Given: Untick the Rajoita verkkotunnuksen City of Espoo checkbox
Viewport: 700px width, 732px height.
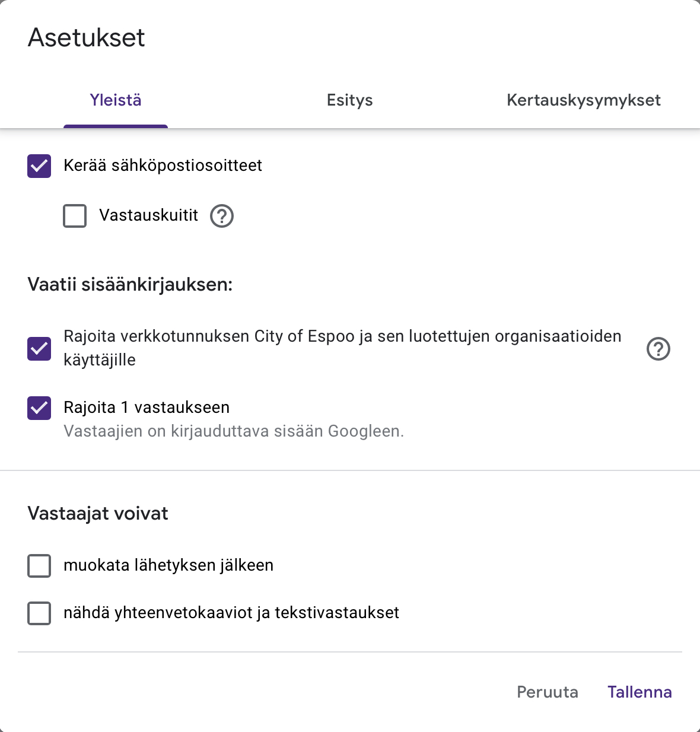Looking at the screenshot, I should [x=39, y=349].
